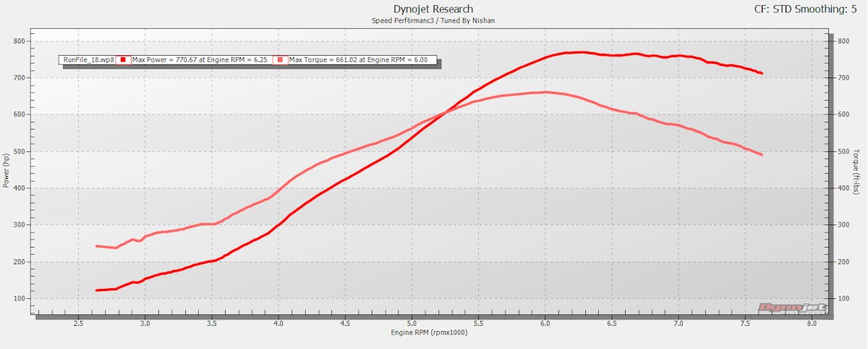Click the peak of the torque curve
The width and height of the screenshot is (868, 349).
coord(545,92)
